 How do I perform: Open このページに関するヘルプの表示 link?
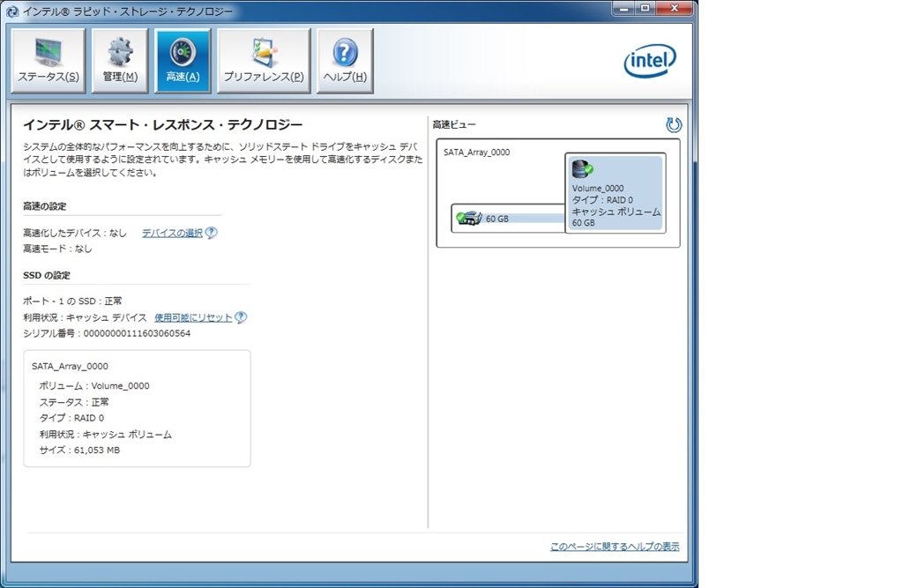point(615,547)
